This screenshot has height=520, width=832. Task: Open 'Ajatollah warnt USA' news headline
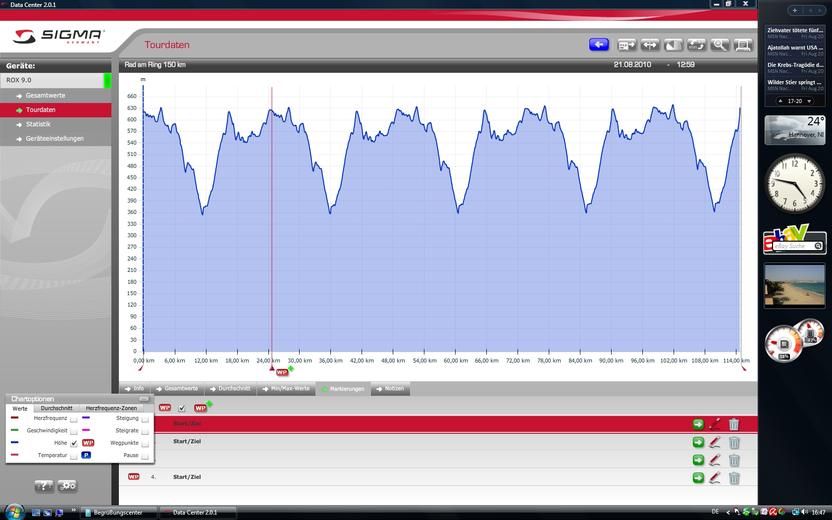795,47
